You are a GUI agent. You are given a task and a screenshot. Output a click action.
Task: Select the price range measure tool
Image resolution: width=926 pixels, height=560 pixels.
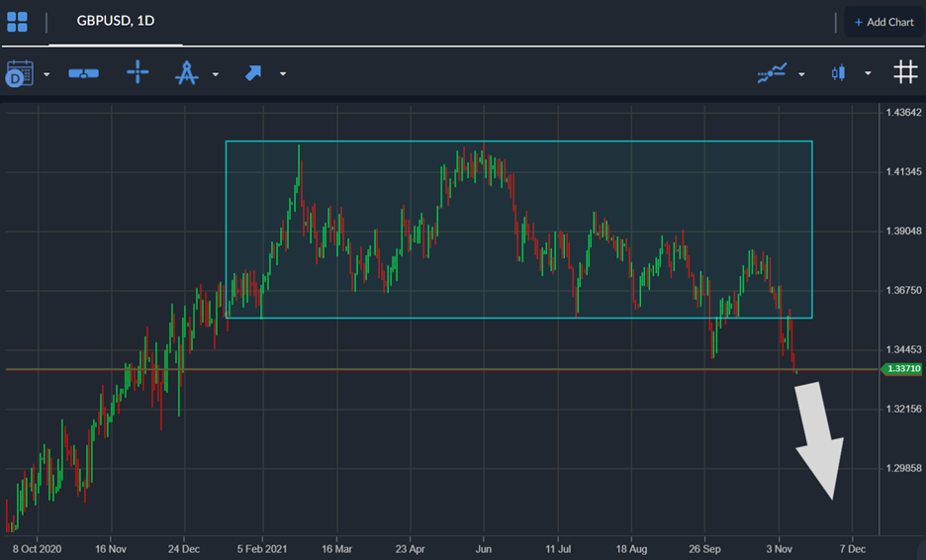pyautogui.click(x=83, y=73)
